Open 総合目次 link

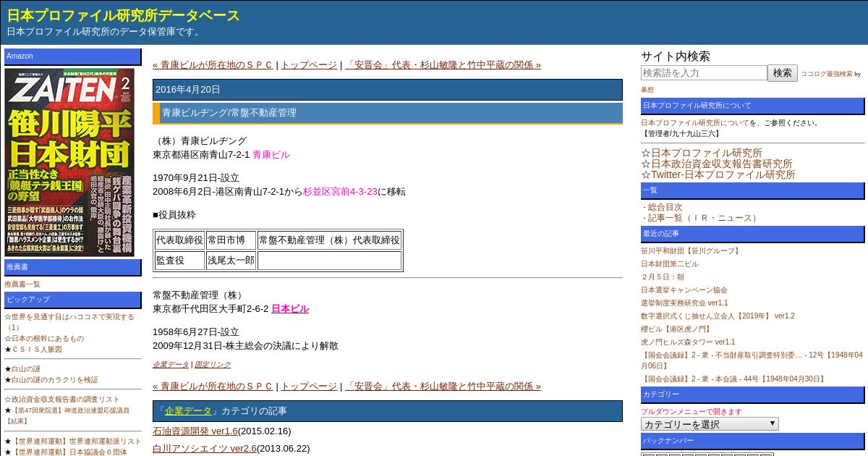pyautogui.click(x=665, y=206)
